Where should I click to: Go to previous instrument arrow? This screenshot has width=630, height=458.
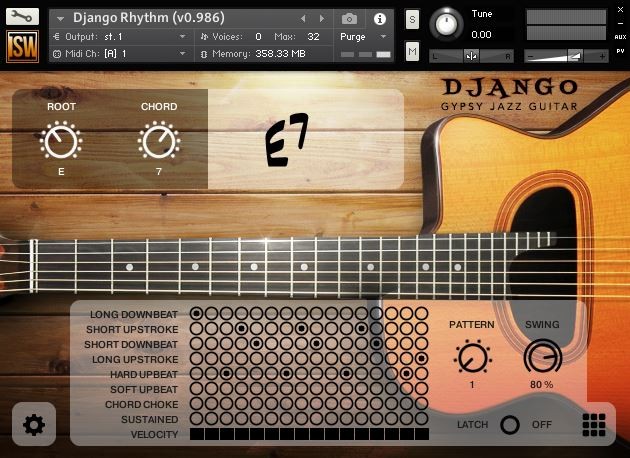[x=303, y=18]
